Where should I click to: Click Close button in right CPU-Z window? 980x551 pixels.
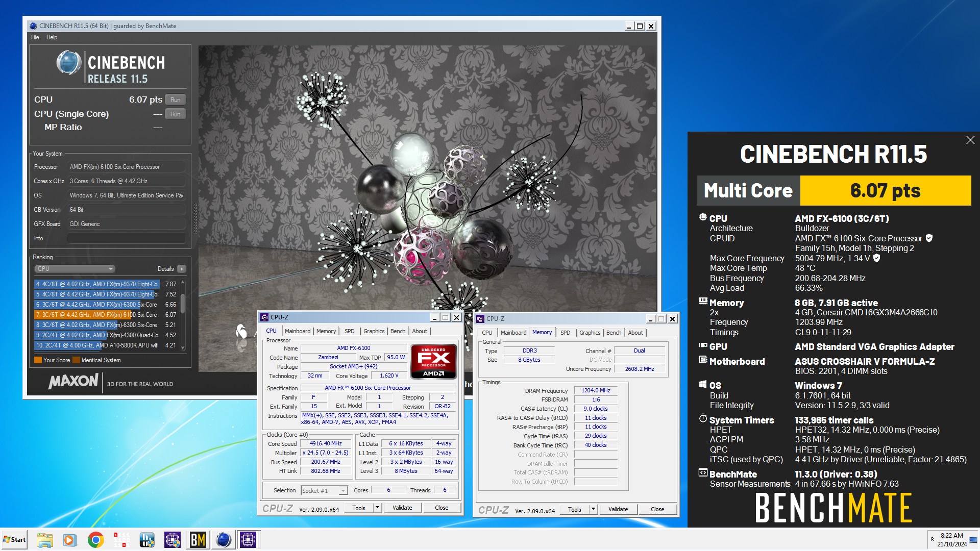(x=657, y=509)
